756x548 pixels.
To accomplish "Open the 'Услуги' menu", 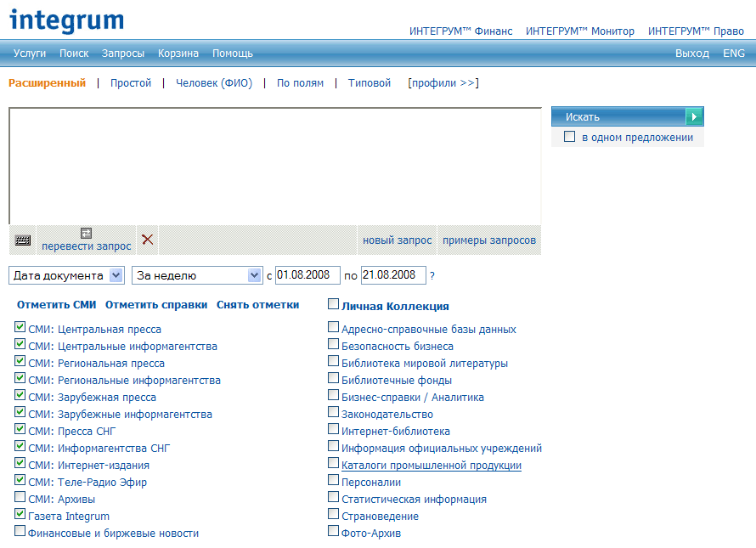I will tap(30, 54).
